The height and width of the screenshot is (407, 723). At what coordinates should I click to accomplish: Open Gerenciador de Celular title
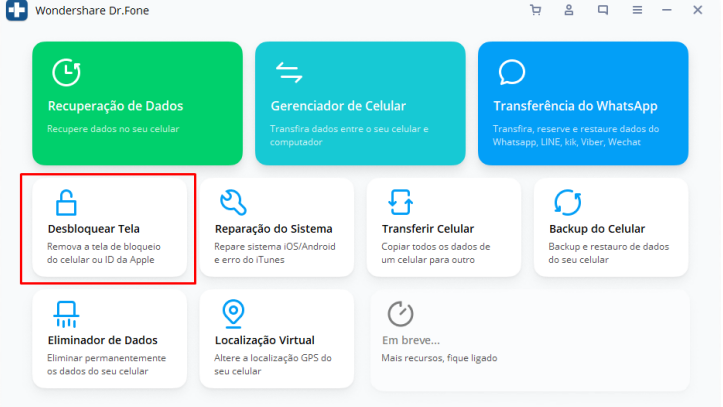point(338,106)
